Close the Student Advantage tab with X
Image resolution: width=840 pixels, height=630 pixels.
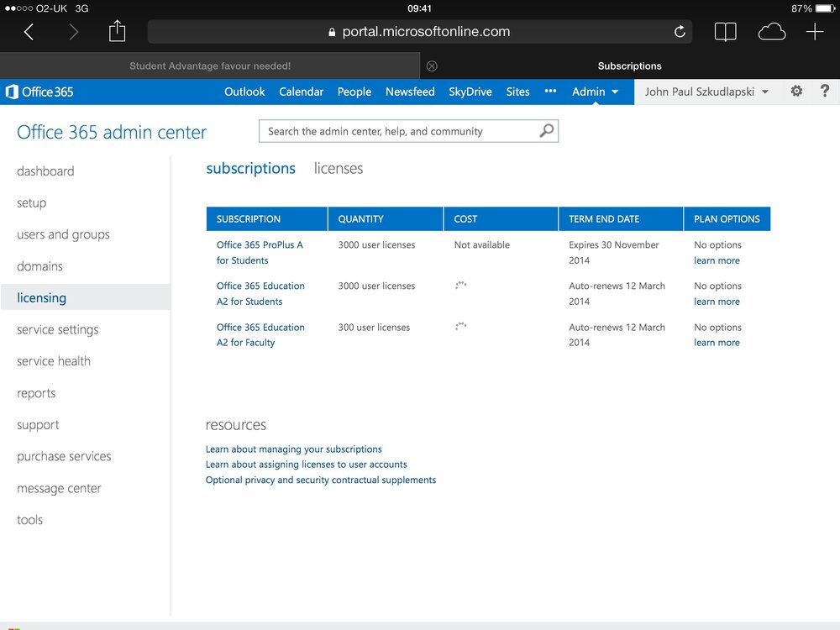click(432, 66)
